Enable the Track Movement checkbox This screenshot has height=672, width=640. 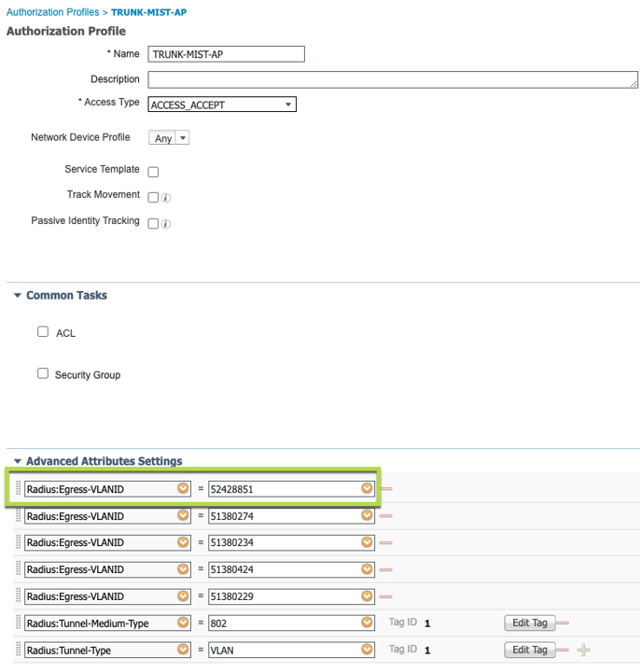pos(153,197)
